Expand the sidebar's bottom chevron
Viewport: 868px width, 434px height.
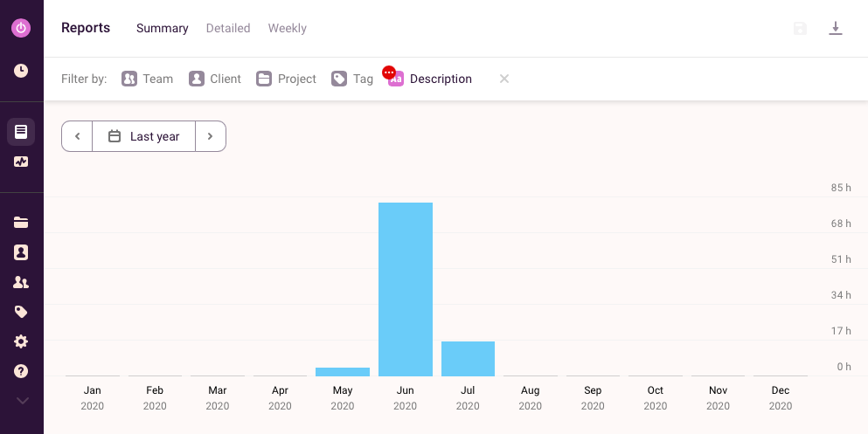[23, 401]
